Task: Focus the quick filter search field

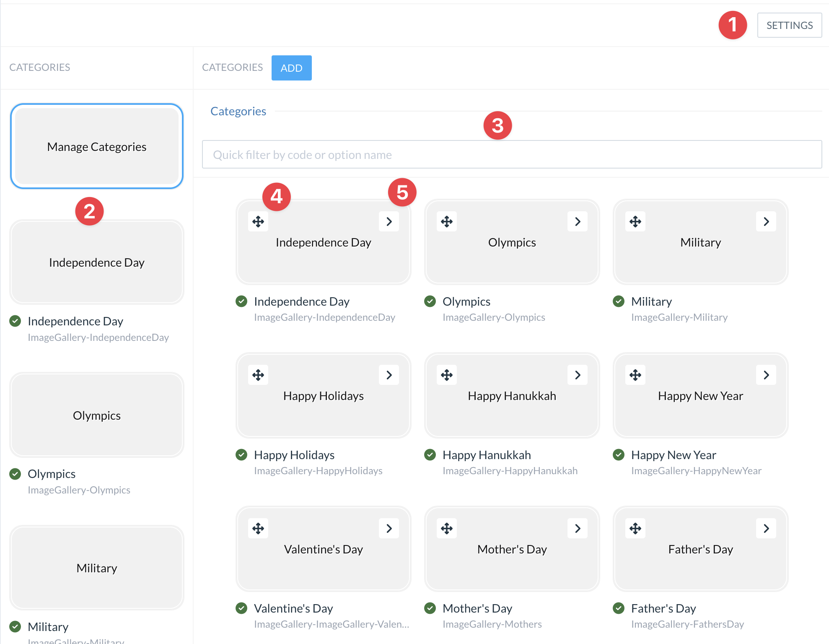Action: (x=511, y=155)
